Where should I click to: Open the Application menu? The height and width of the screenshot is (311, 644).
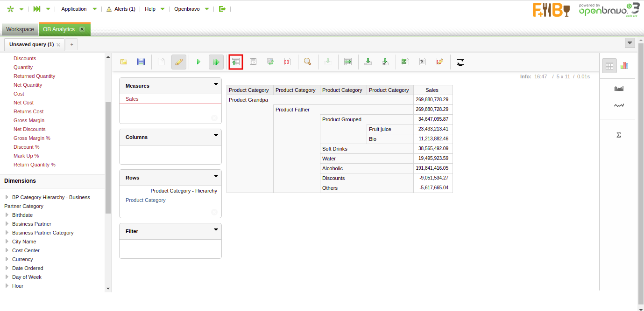pos(74,9)
